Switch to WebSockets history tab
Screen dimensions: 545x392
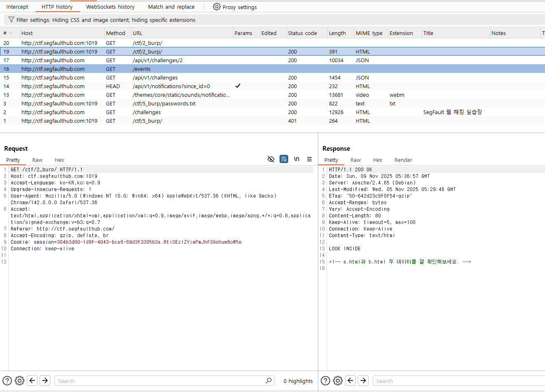point(110,7)
